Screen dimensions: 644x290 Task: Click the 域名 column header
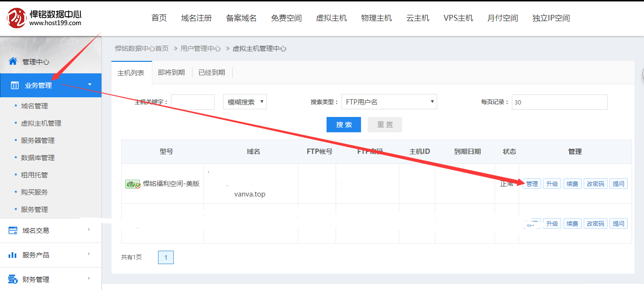[253, 151]
